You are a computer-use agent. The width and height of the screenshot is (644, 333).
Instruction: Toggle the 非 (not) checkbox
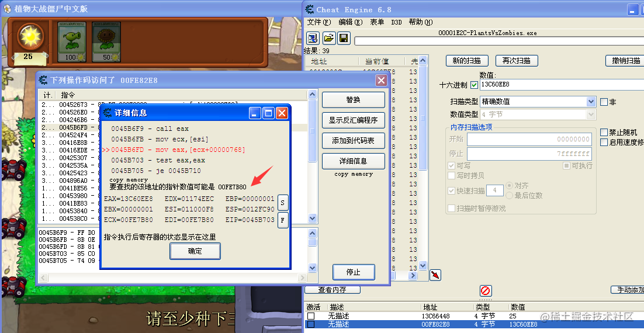pos(604,102)
